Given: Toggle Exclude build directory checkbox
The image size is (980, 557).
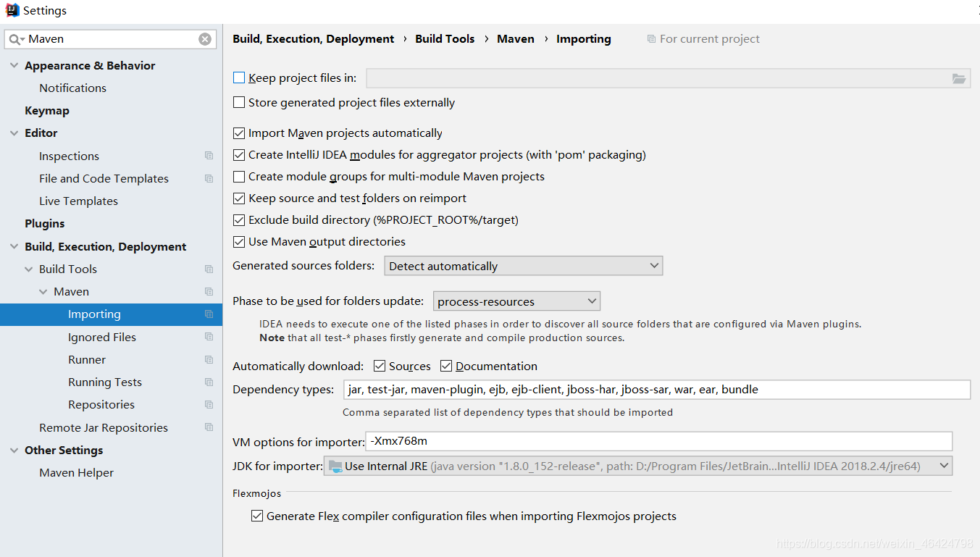Looking at the screenshot, I should 239,219.
